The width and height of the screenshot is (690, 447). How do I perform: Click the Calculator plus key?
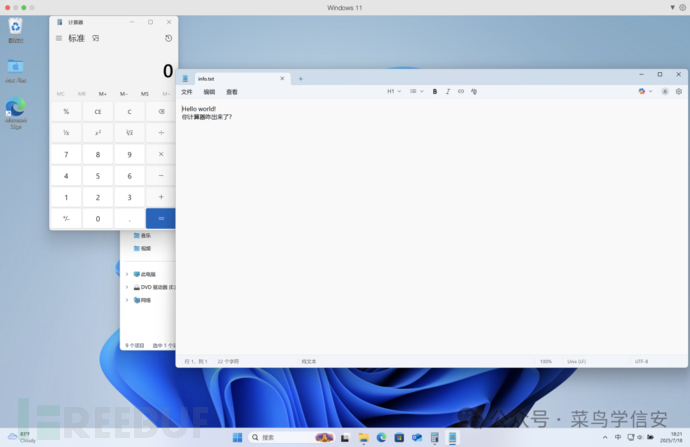161,197
